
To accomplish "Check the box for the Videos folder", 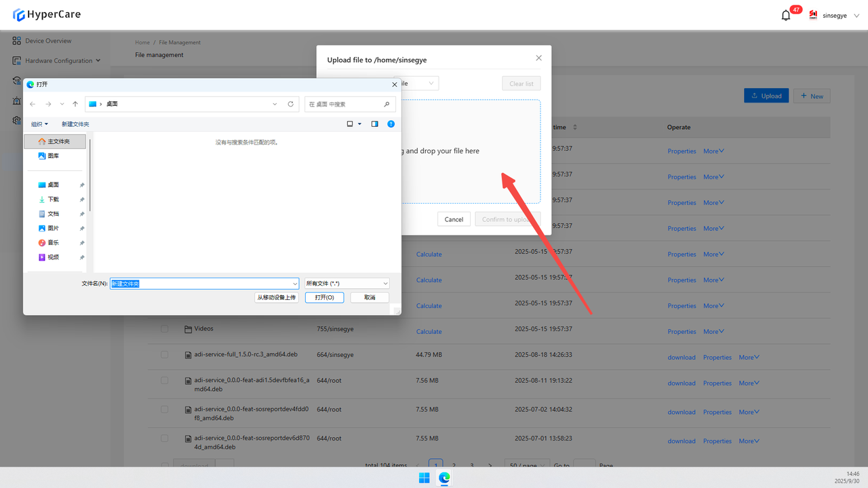I will tap(165, 329).
